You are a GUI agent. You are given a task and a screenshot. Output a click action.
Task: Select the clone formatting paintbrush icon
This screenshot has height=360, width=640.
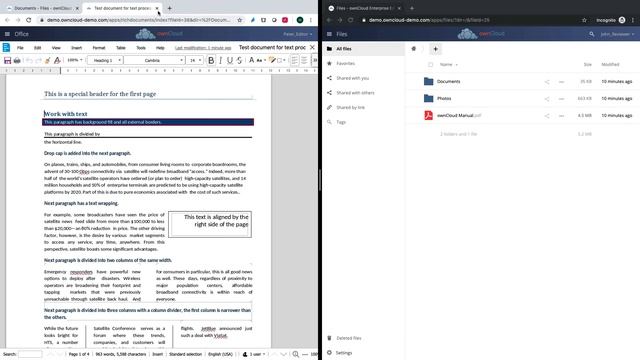[48, 60]
